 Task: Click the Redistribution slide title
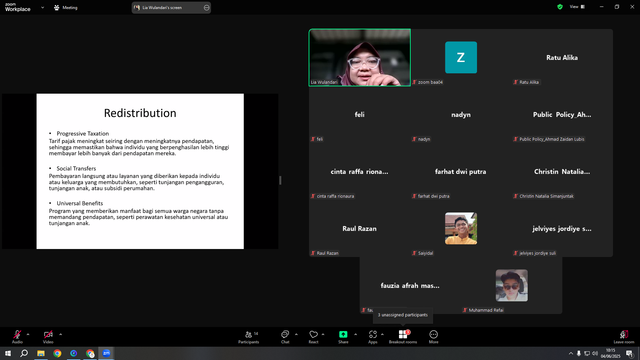click(x=140, y=113)
